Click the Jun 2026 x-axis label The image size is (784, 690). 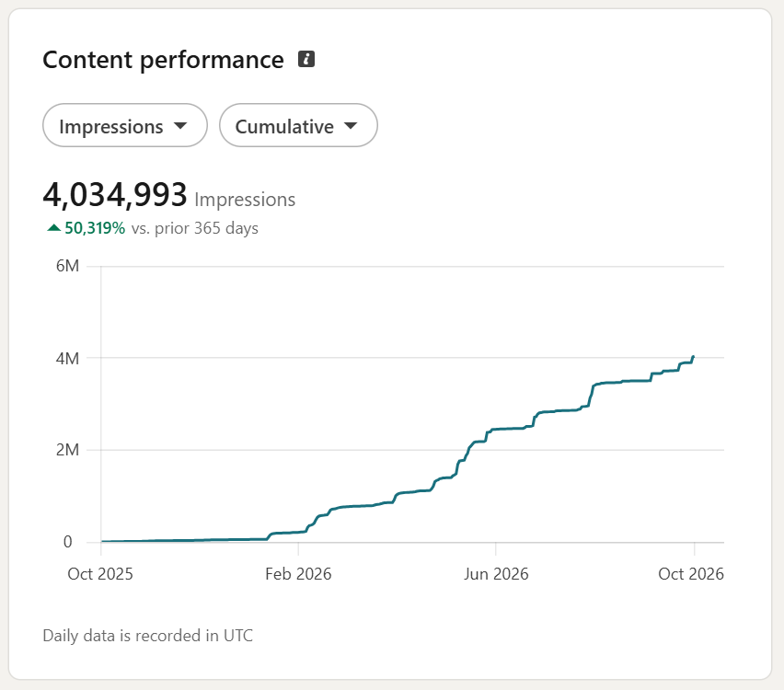click(496, 573)
